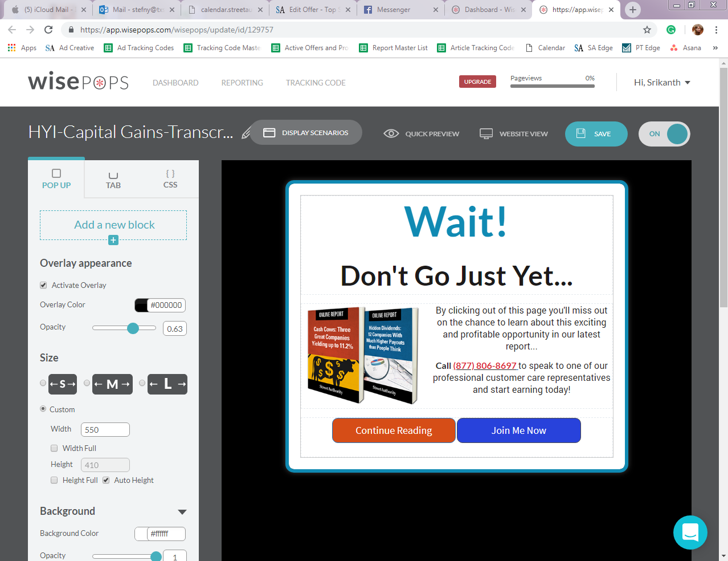Click the Wisepops logo

coord(78,82)
